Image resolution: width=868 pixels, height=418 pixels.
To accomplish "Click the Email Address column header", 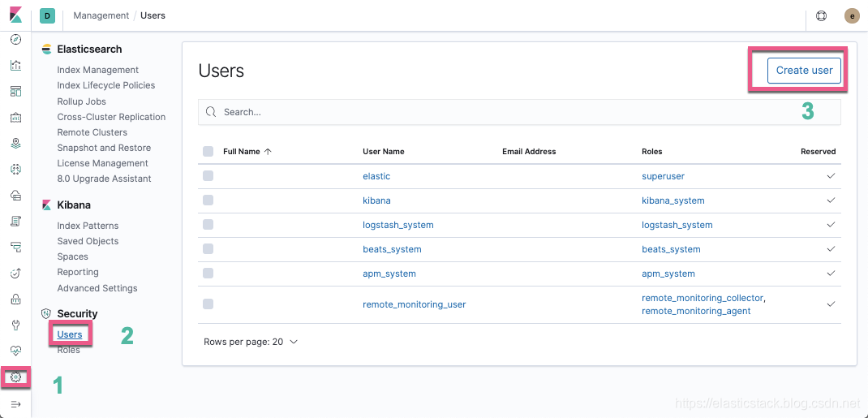I will coord(529,151).
